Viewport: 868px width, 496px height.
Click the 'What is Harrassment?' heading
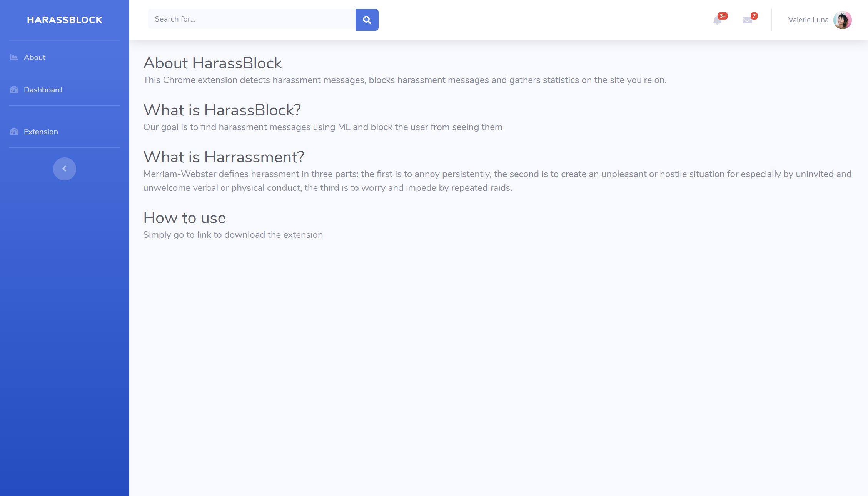224,157
